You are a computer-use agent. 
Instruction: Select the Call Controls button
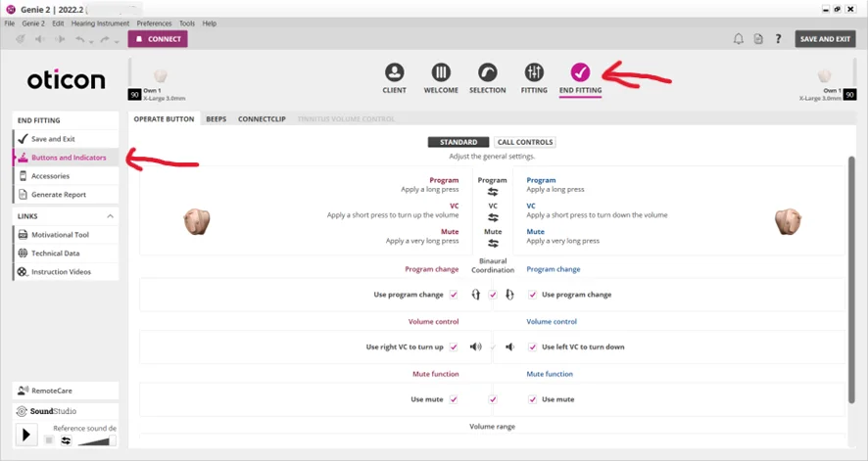pos(525,142)
